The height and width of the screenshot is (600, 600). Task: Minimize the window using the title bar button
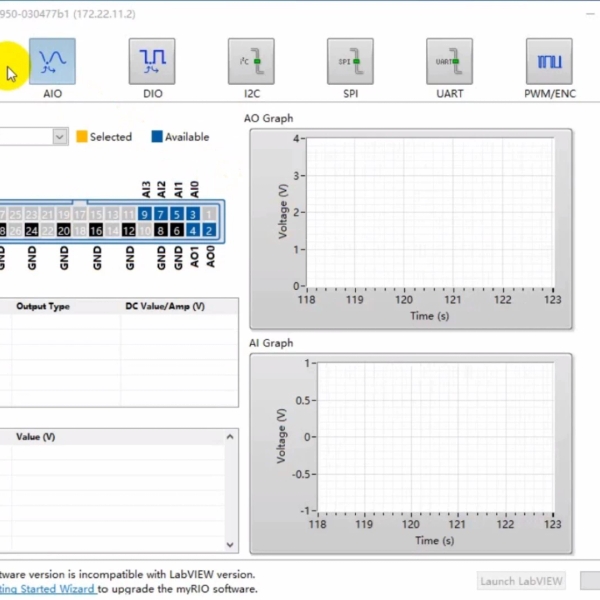tap(591, 14)
